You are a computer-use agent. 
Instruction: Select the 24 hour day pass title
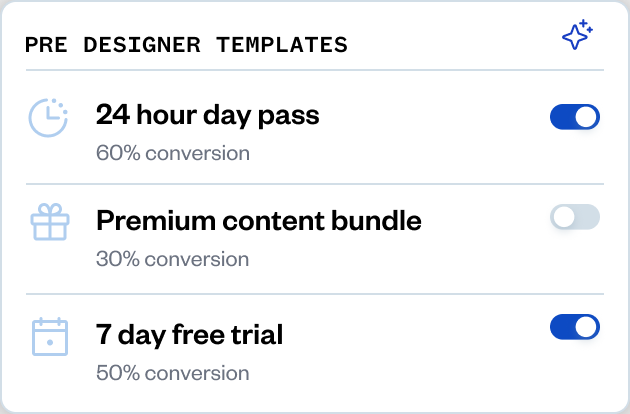[x=208, y=115]
